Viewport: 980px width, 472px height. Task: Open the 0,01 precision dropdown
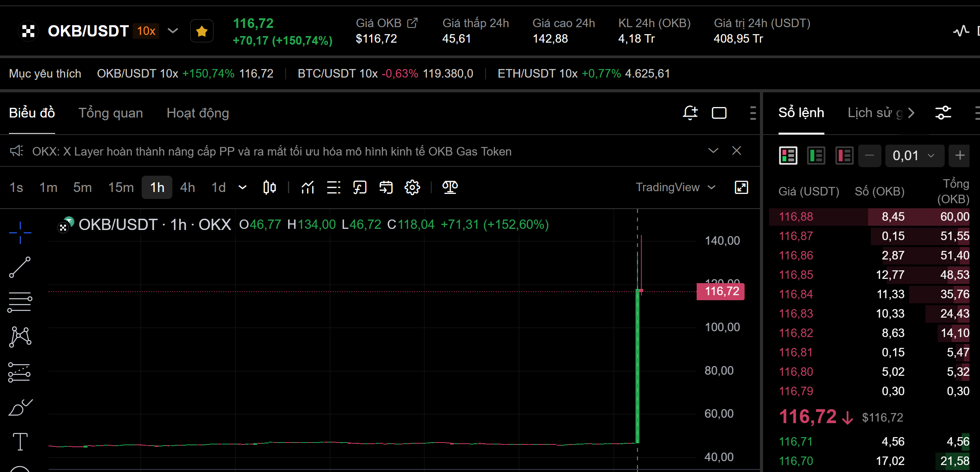point(914,156)
